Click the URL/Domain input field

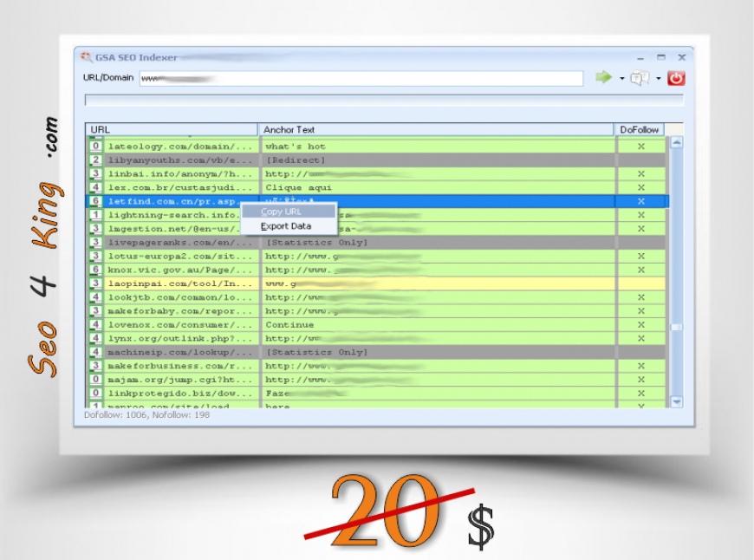point(361,78)
